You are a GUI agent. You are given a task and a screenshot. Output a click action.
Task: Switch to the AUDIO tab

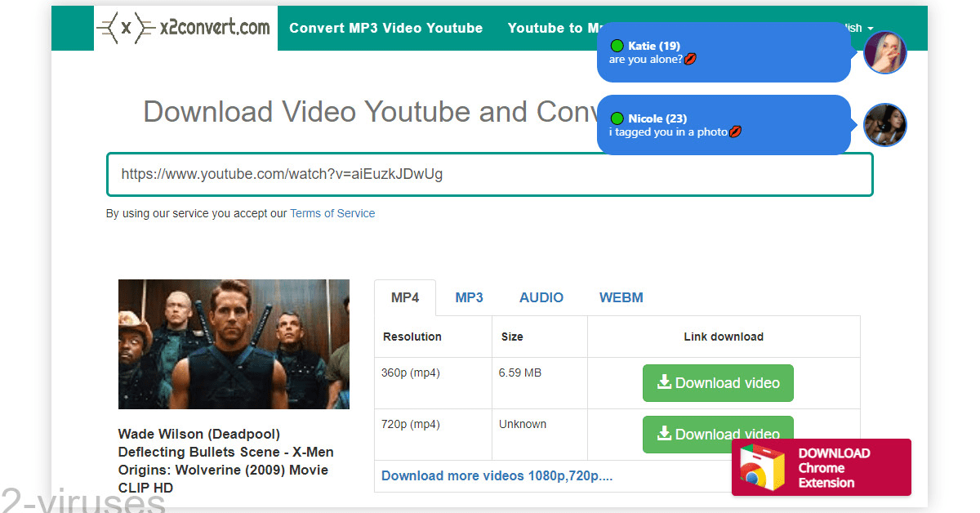point(541,297)
